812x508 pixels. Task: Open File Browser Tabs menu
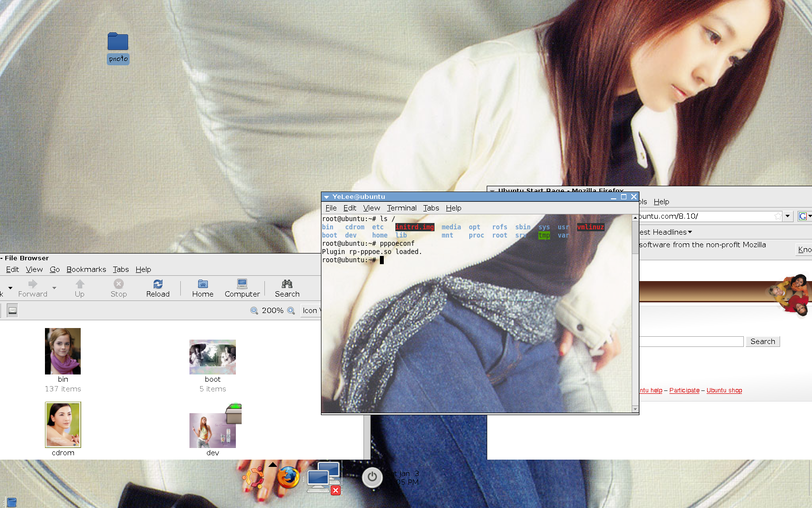click(x=121, y=269)
